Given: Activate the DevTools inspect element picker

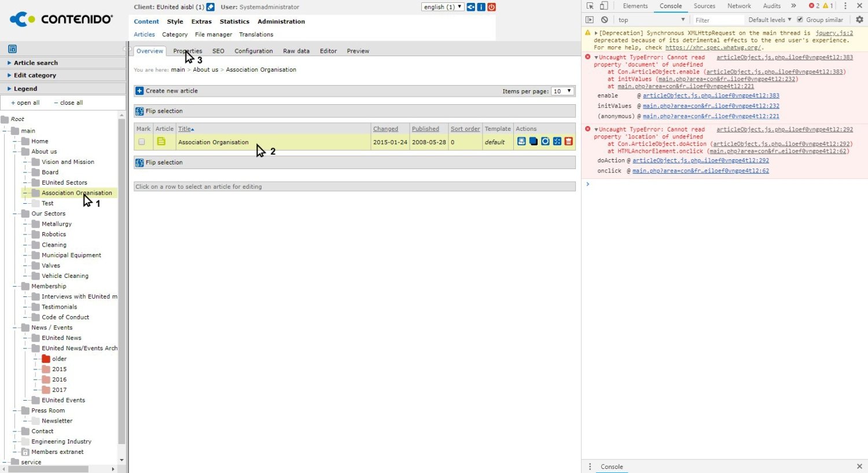Looking at the screenshot, I should (x=590, y=6).
